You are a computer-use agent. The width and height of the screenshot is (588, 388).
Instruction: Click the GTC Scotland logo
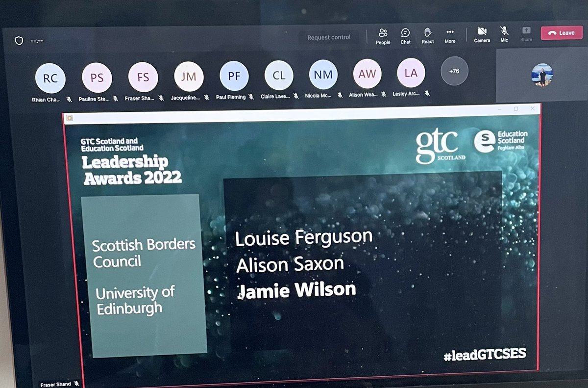[441, 146]
